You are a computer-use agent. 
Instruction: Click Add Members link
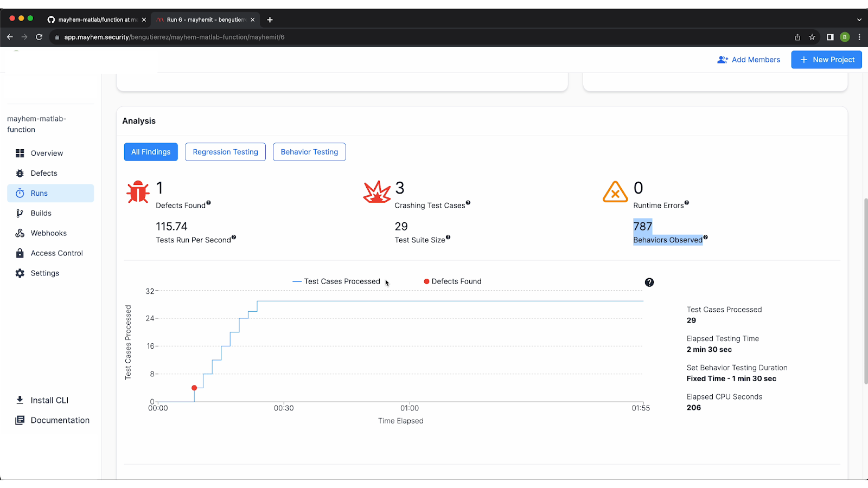click(749, 60)
